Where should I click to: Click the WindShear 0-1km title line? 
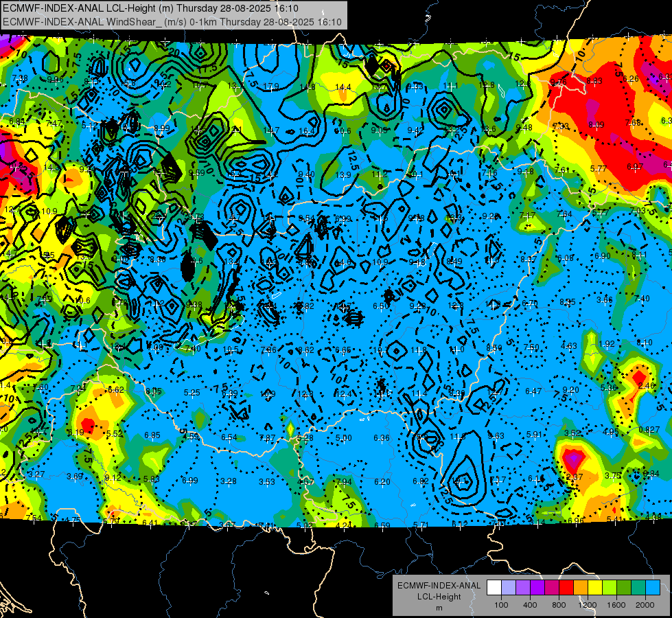tap(172, 22)
